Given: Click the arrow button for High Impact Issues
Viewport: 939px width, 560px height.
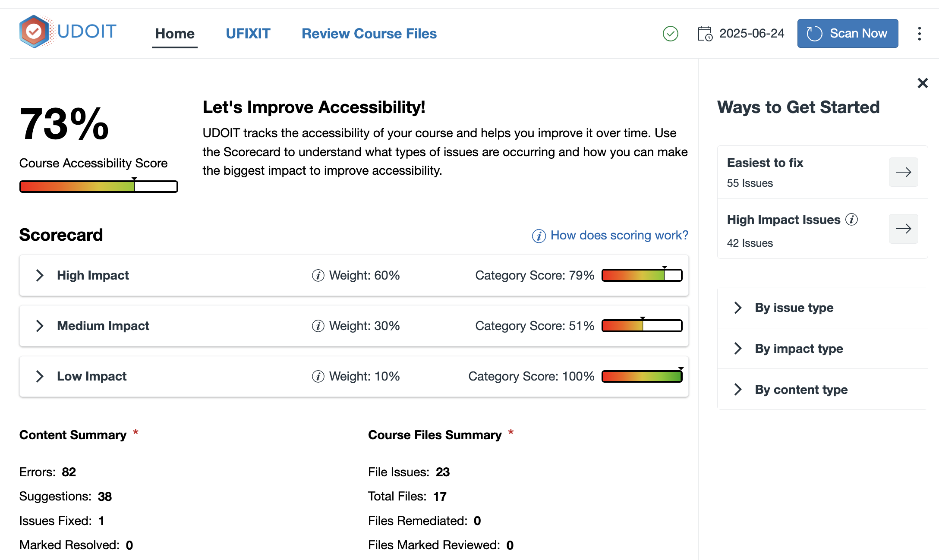Looking at the screenshot, I should (903, 229).
